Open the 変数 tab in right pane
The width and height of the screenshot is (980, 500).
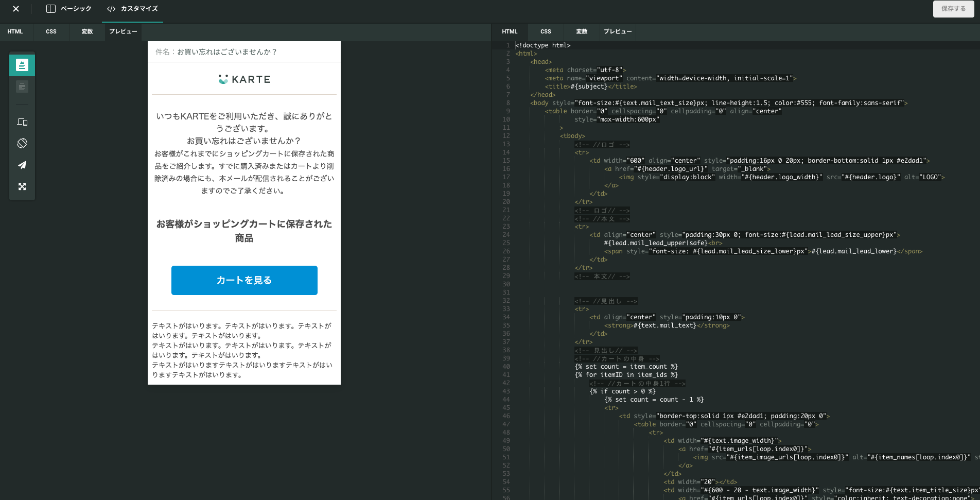582,31
